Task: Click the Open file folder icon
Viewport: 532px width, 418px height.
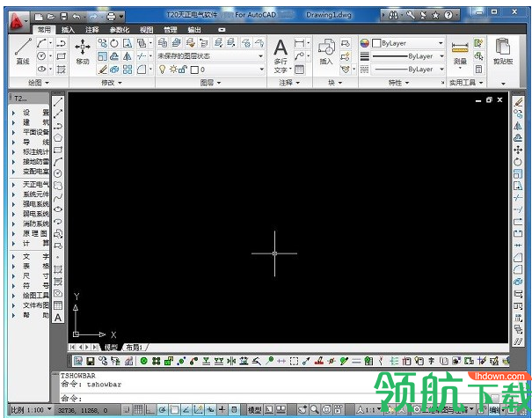Action: [51, 16]
